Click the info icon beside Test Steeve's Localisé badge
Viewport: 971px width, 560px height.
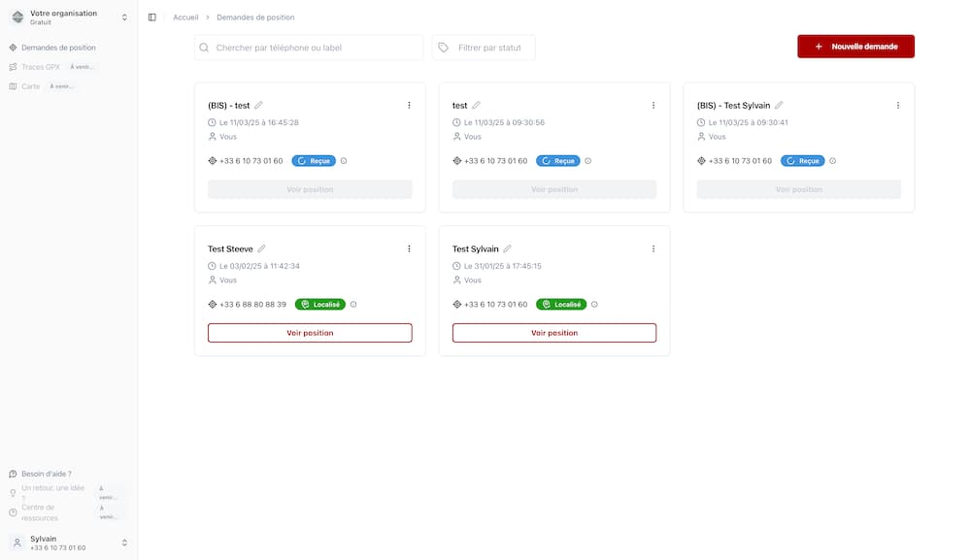353,305
